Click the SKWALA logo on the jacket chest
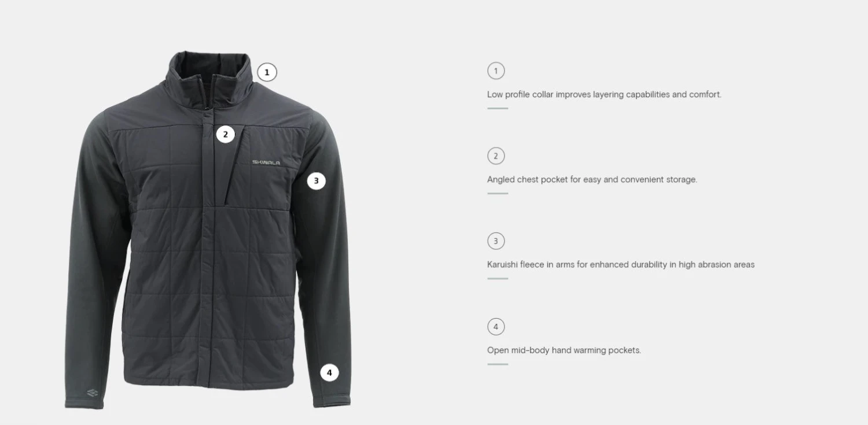This screenshot has height=425, width=868. (266, 162)
